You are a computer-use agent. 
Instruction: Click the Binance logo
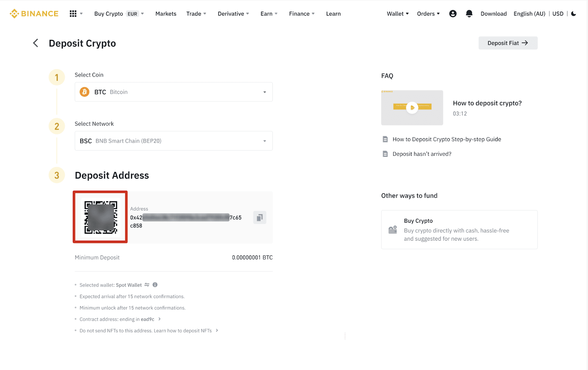point(34,14)
